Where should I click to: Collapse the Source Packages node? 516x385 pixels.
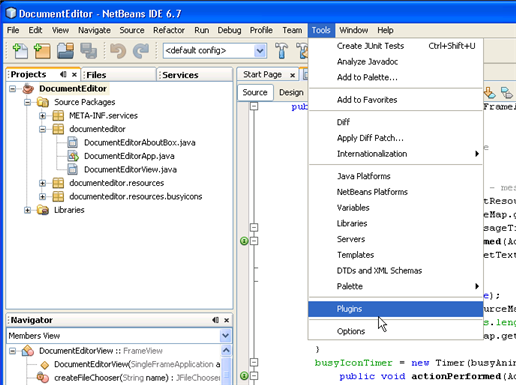tap(28, 102)
